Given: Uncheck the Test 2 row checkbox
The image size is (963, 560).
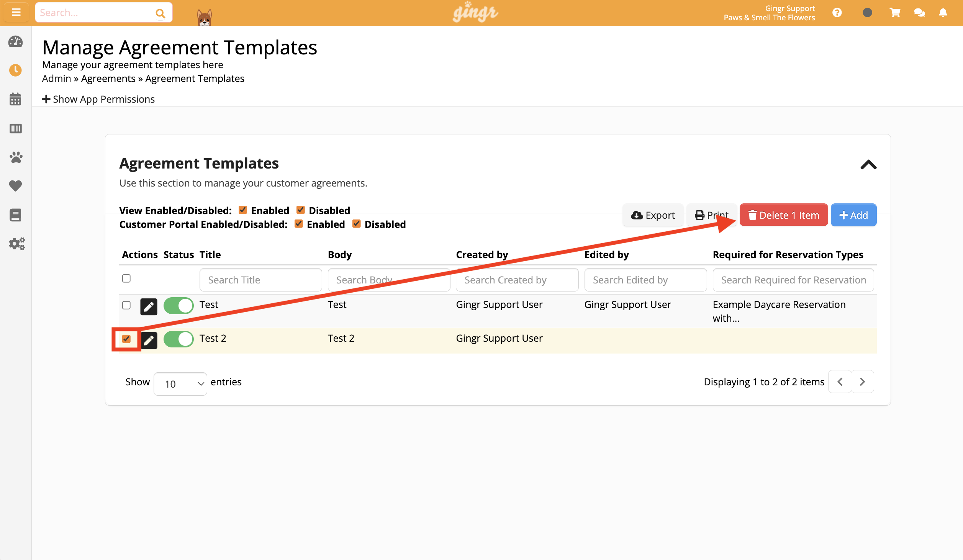Looking at the screenshot, I should [x=126, y=339].
